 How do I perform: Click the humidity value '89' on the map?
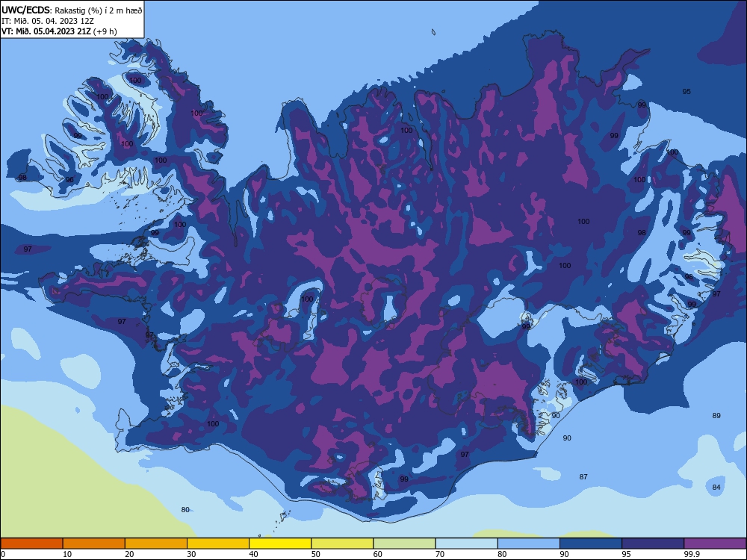[x=716, y=416]
